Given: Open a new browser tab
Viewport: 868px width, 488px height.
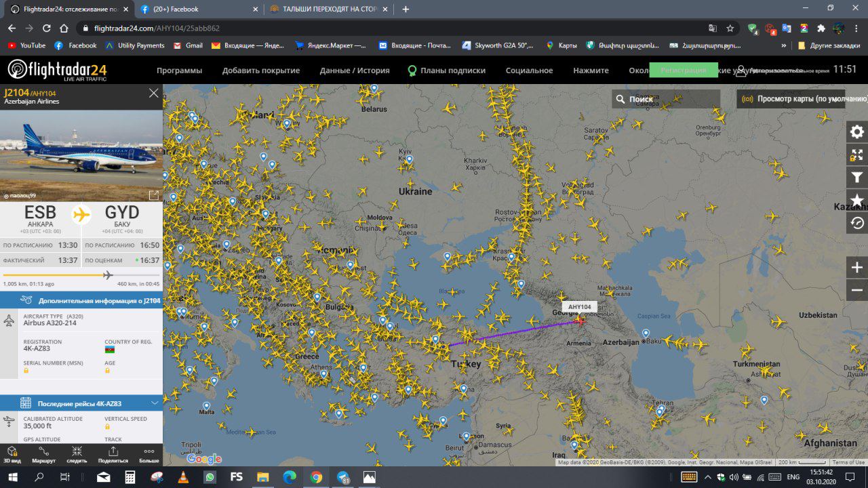Looking at the screenshot, I should tap(406, 9).
